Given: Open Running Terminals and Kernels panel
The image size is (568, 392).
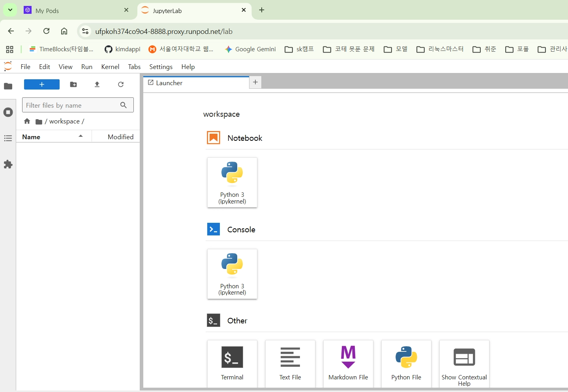Looking at the screenshot, I should pyautogui.click(x=8, y=112).
